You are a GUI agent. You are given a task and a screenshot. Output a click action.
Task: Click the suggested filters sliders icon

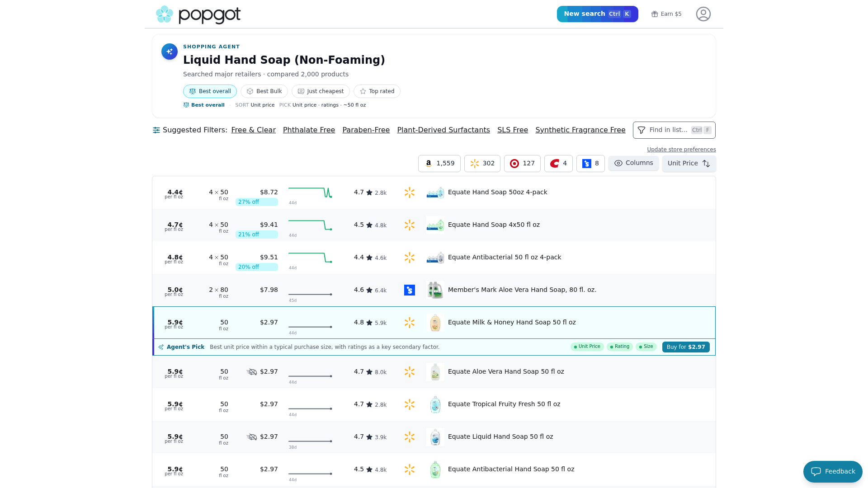[x=156, y=130]
